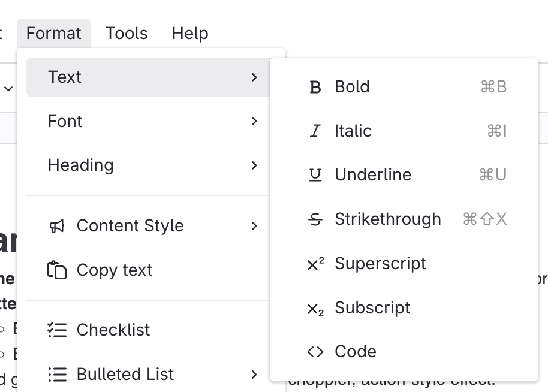Image resolution: width=548 pixels, height=392 pixels.
Task: Expand the Content Style submenu chevron
Action: 254,226
